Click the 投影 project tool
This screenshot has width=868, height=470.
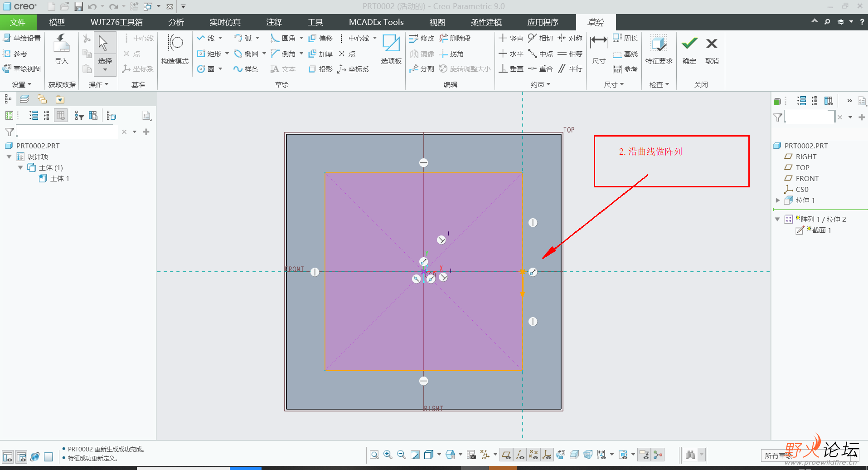coord(320,69)
